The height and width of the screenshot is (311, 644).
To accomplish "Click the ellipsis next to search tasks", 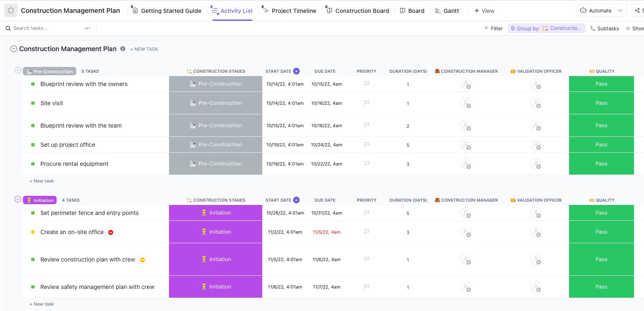I will [87, 28].
